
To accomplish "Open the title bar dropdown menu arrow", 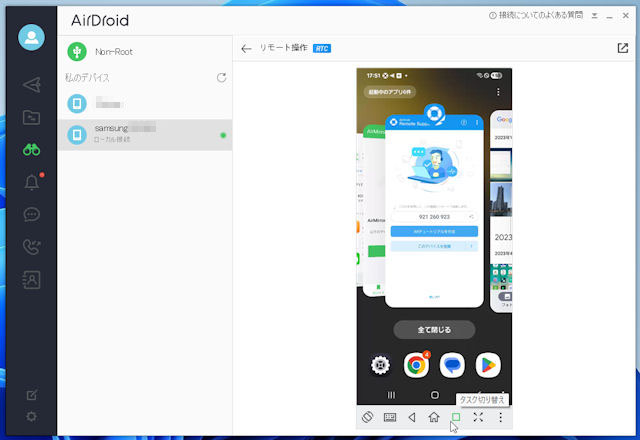I will pos(595,16).
